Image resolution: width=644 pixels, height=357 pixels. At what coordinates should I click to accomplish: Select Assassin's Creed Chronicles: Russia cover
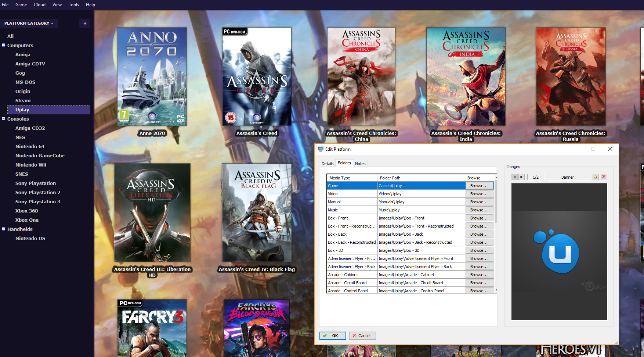coord(571,77)
